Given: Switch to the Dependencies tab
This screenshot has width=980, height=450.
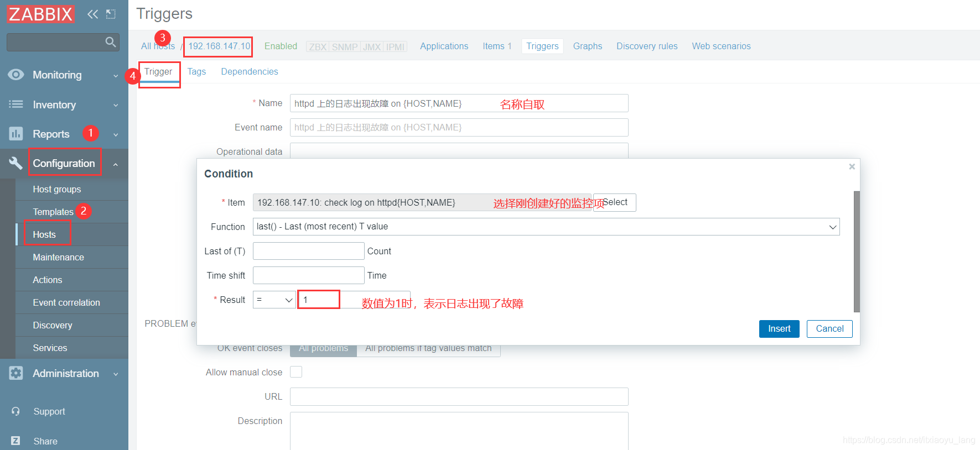Looking at the screenshot, I should coord(250,72).
